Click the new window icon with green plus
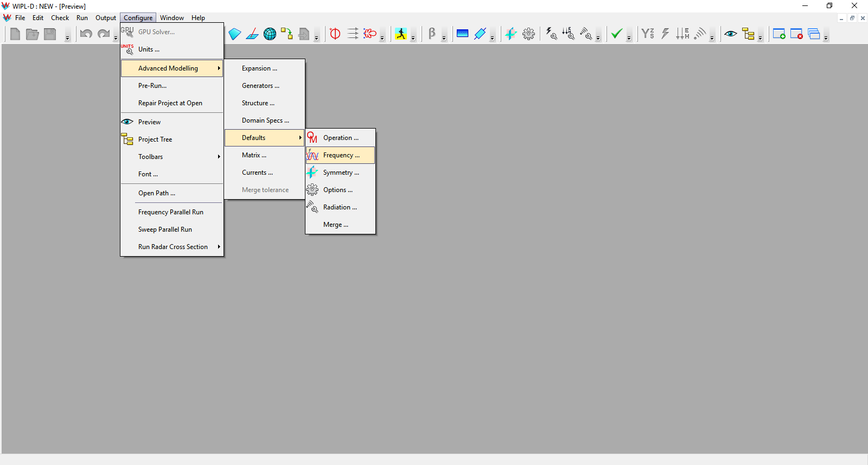Image resolution: width=868 pixels, height=465 pixels. [779, 34]
